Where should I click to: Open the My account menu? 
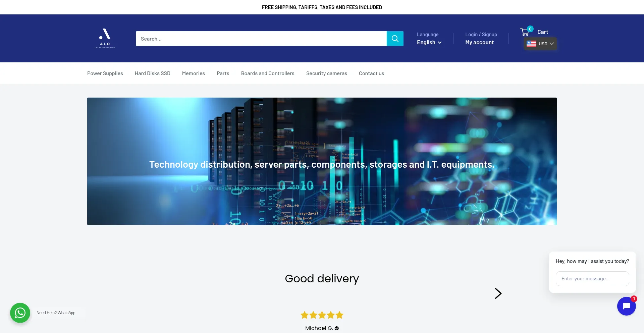click(479, 42)
